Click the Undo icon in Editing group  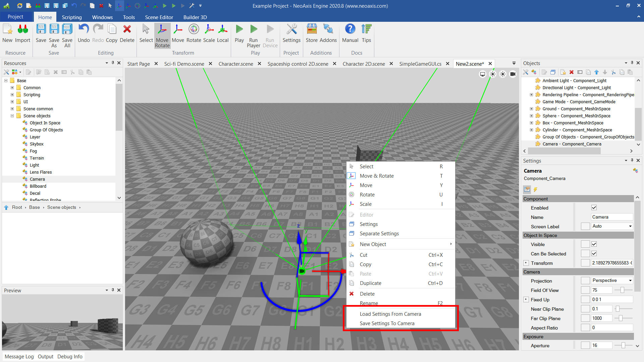(84, 34)
